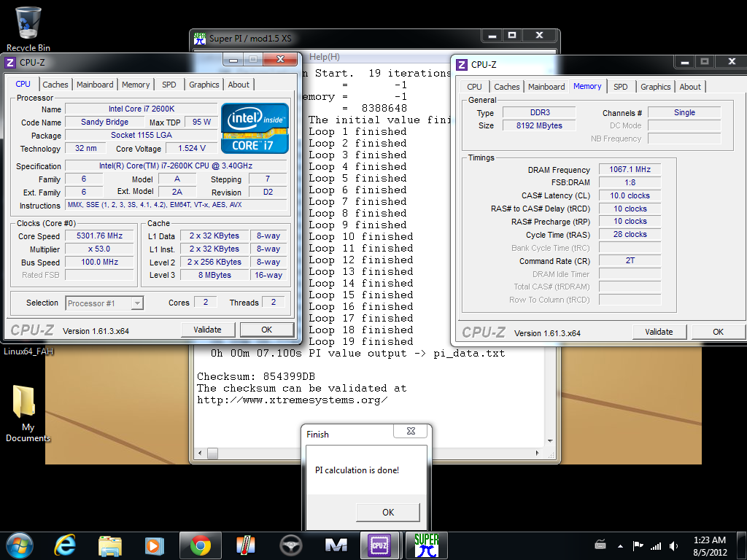Switch to Super PI taskbar button
The image size is (747, 560).
point(426,545)
